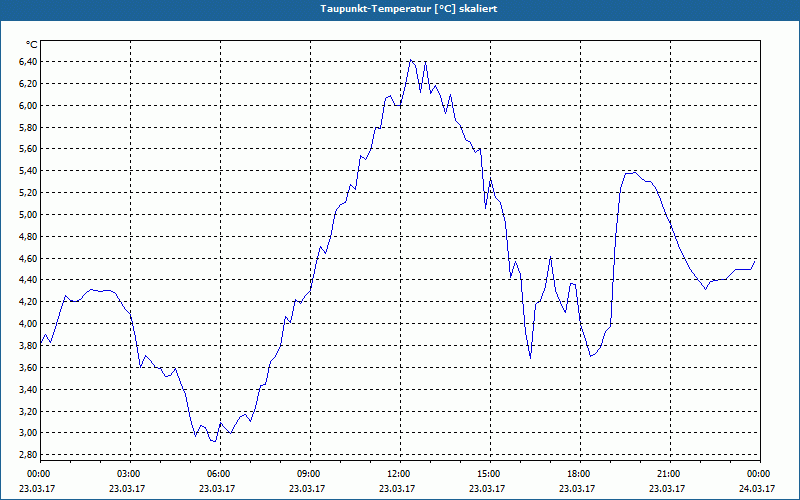Select the 09:00 time label

pyautogui.click(x=310, y=474)
